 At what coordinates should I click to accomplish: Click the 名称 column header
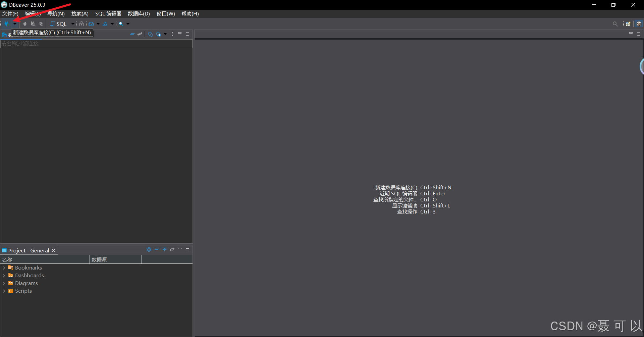point(45,259)
